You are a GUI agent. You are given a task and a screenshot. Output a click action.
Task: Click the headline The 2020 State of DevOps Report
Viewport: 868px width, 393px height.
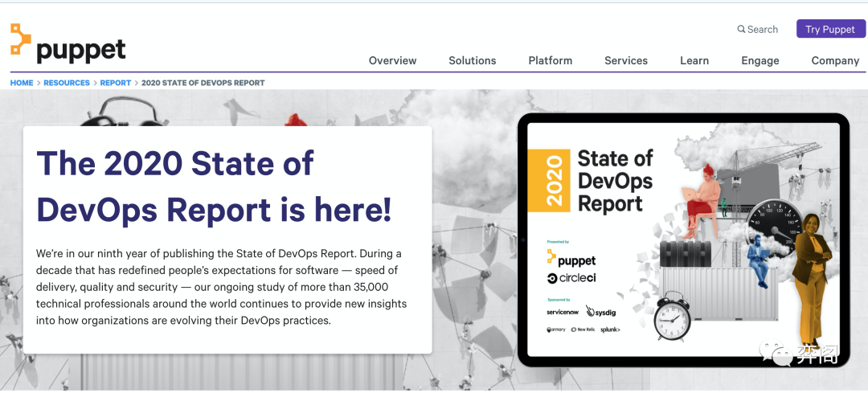pos(214,186)
